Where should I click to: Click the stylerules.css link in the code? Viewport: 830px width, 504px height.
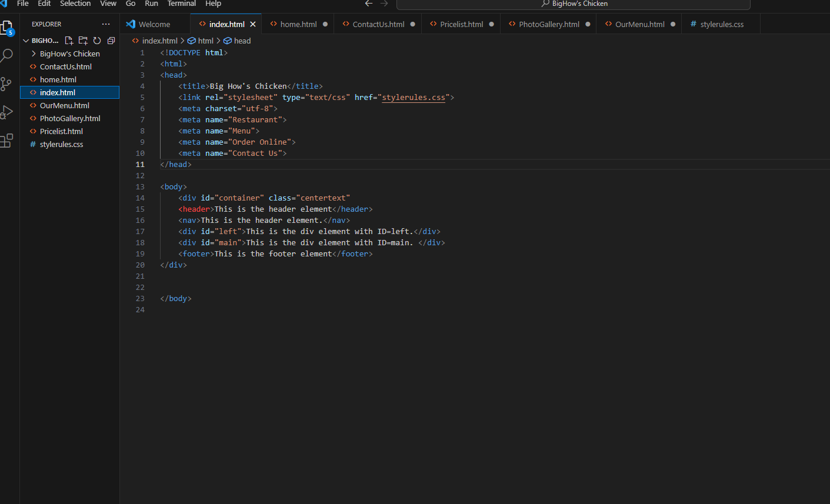tap(414, 97)
